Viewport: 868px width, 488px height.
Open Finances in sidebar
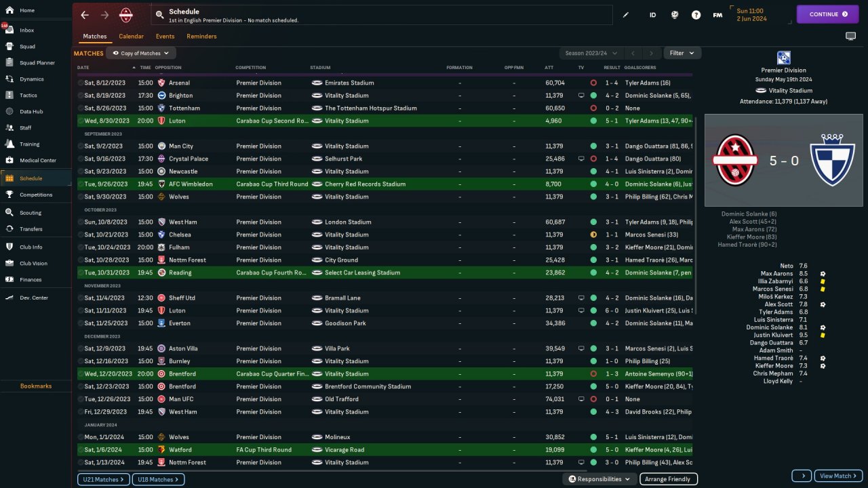click(x=35, y=279)
